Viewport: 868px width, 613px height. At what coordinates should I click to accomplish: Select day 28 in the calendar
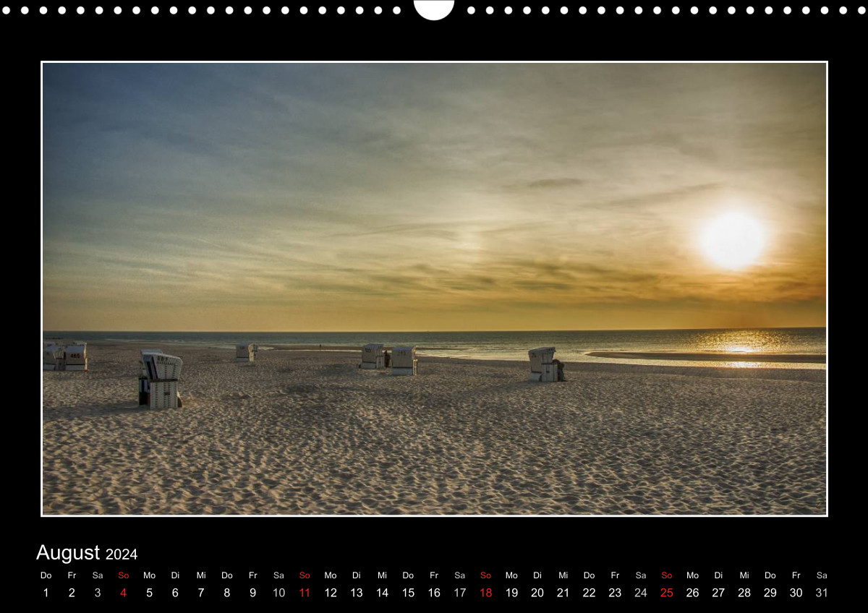(x=744, y=593)
